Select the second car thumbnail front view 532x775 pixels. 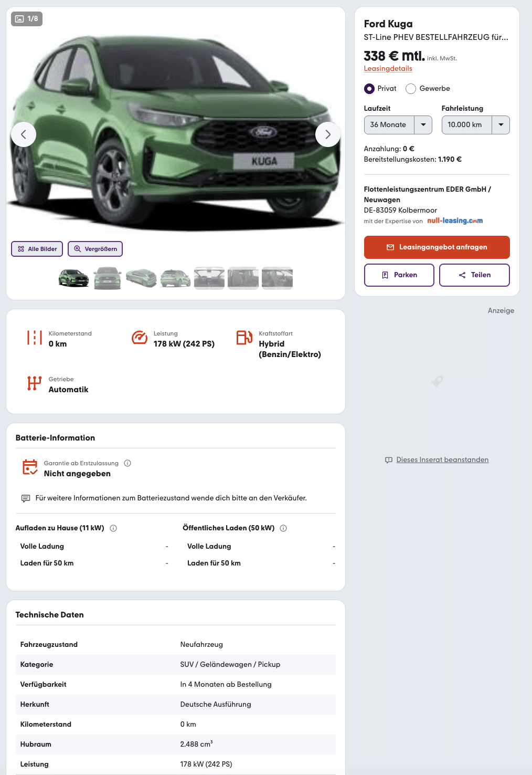pyautogui.click(x=108, y=278)
